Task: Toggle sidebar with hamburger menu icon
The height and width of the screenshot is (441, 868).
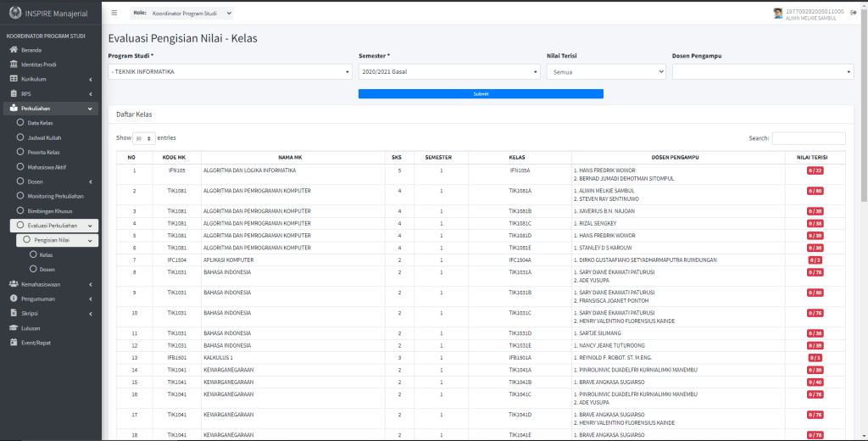Action: tap(114, 13)
